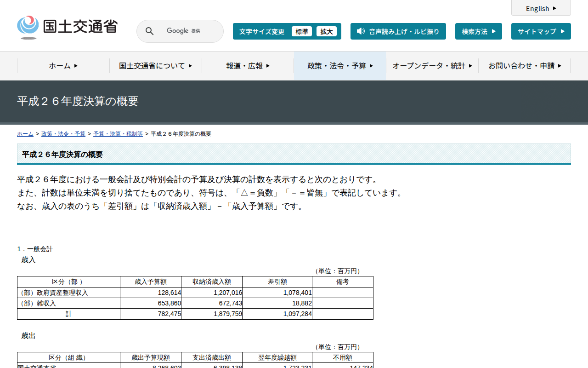Set text size to 拡大

327,31
